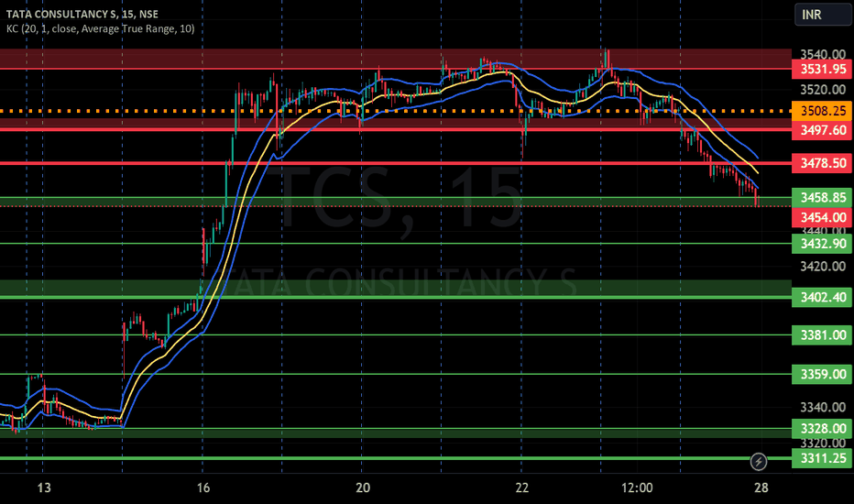Click the 3520.00 price axis value
The image size is (854, 504).
823,90
